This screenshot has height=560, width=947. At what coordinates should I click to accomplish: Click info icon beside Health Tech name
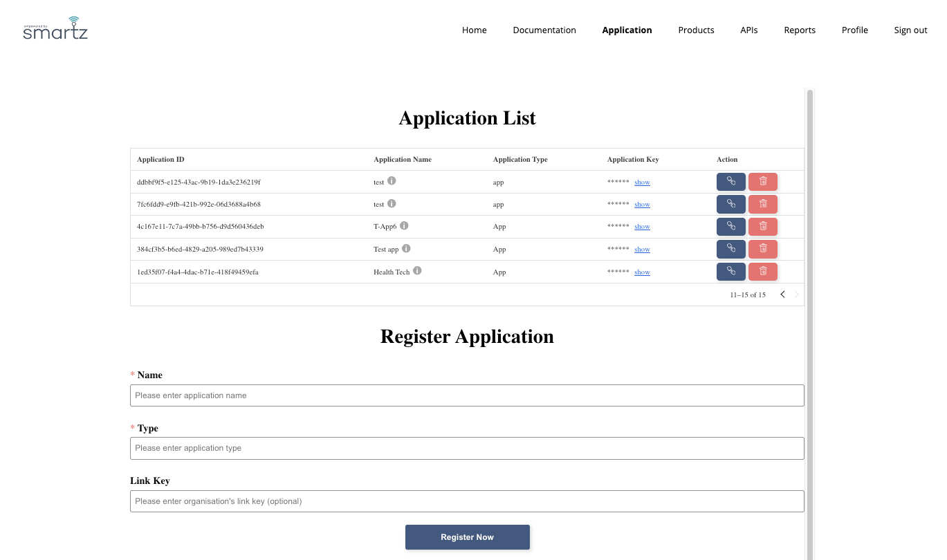point(417,271)
